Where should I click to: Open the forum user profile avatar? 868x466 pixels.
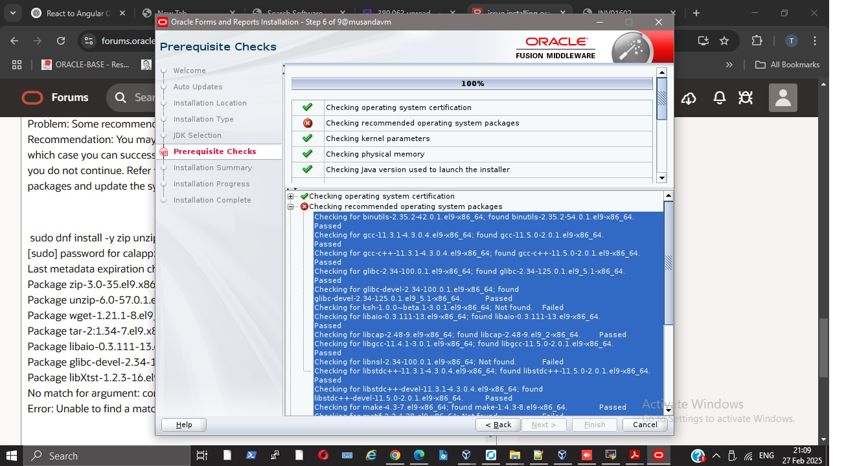point(782,98)
